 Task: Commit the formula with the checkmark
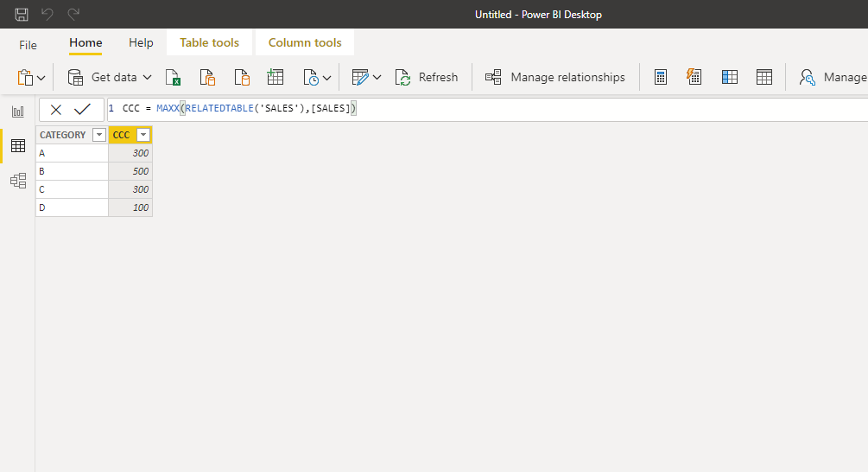[x=83, y=109]
